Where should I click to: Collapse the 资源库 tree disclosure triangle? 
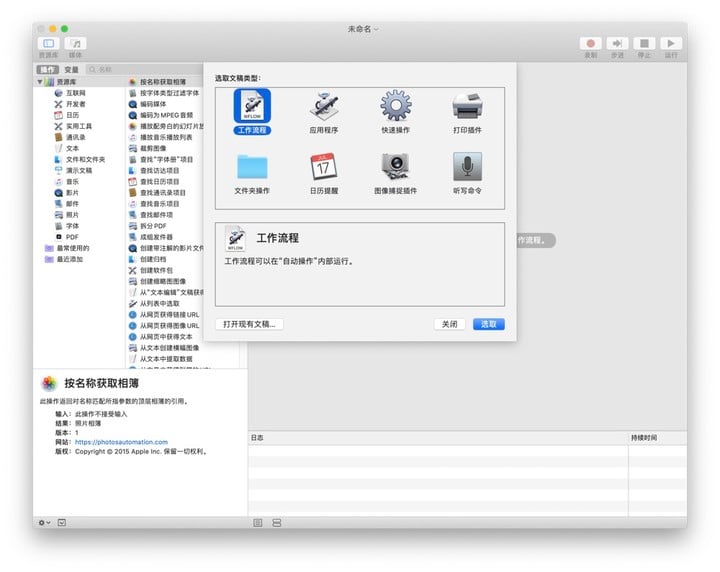pos(41,82)
